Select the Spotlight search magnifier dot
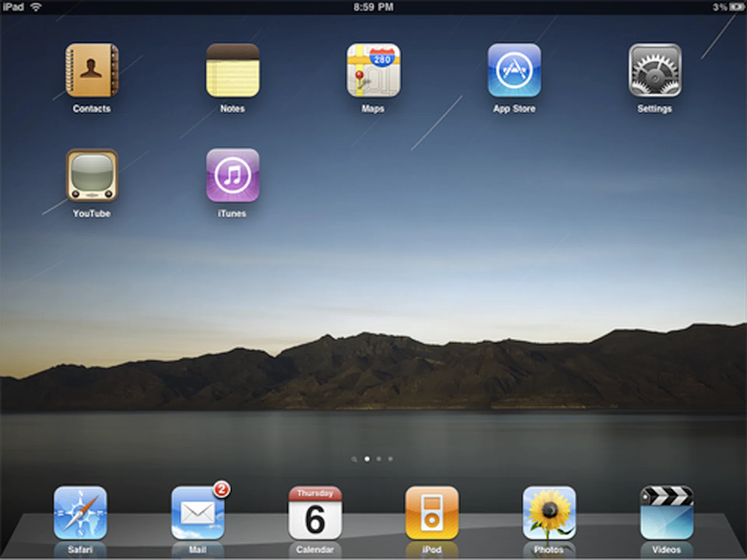The image size is (747, 560). pyautogui.click(x=354, y=459)
